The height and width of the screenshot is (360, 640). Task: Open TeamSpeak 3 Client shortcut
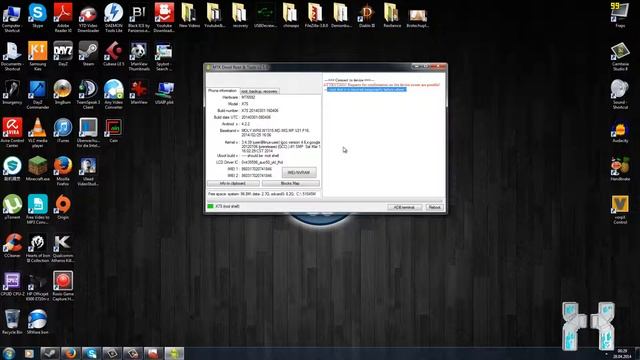coord(88,94)
